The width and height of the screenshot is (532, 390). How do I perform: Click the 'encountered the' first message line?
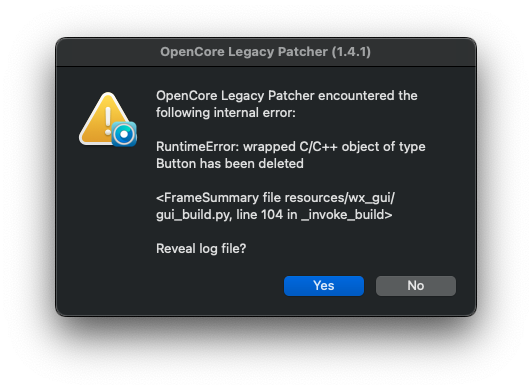[367, 96]
